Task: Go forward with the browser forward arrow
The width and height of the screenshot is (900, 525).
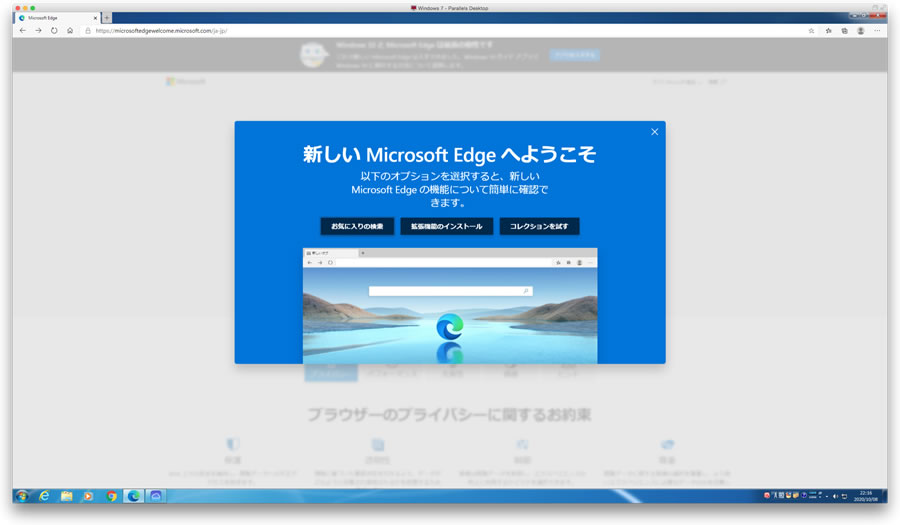Action: [38, 30]
